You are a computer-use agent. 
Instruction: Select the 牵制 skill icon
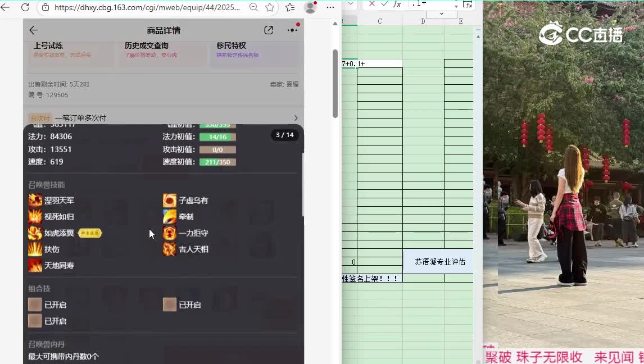click(x=170, y=217)
